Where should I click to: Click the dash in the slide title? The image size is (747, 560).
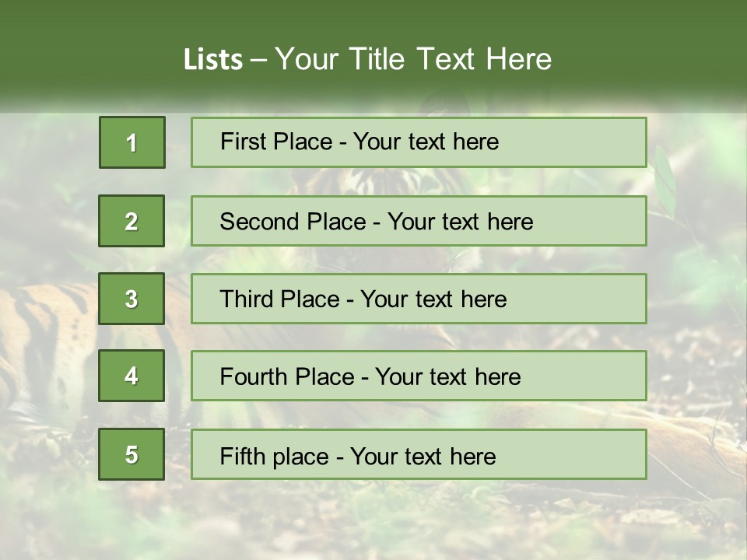(x=259, y=60)
